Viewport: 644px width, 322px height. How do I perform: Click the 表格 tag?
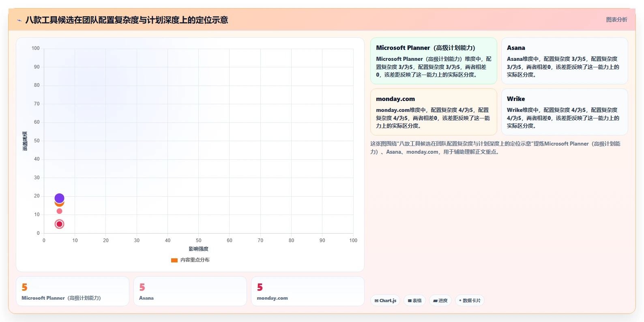(414, 301)
